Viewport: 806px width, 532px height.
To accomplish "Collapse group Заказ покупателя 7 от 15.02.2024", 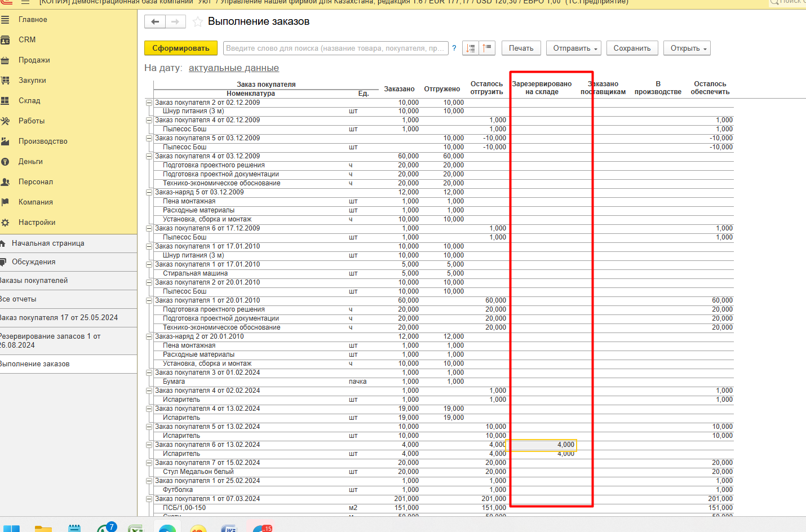I will [149, 463].
